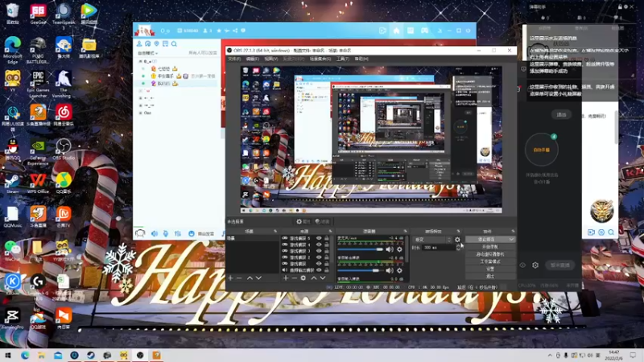Open source properties gear below the sources list
Viewport: 644px width, 362px height.
303,278
